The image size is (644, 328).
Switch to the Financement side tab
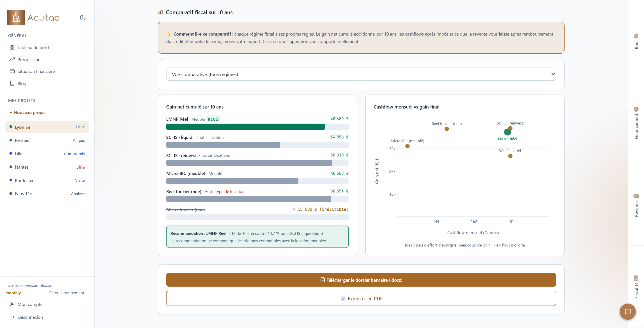[x=636, y=123]
